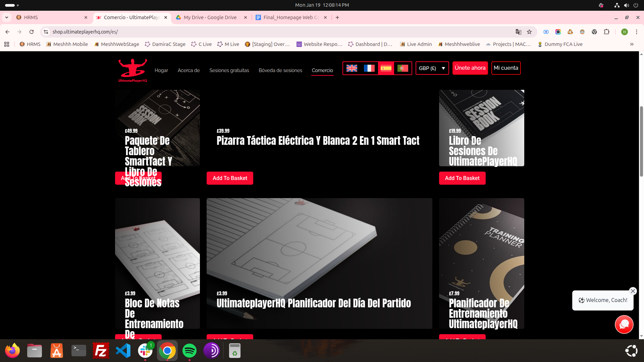Close the Welcome, Coach! popup
The width and height of the screenshot is (644, 362).
(633, 291)
